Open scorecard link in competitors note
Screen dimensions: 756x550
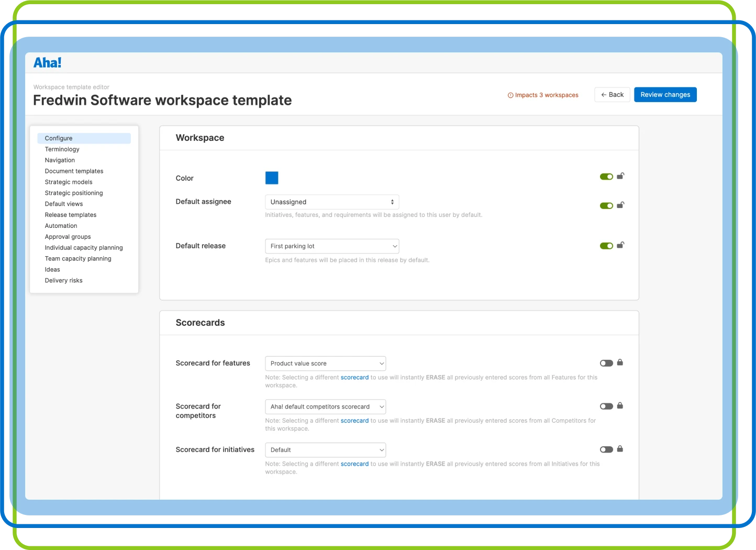click(354, 421)
